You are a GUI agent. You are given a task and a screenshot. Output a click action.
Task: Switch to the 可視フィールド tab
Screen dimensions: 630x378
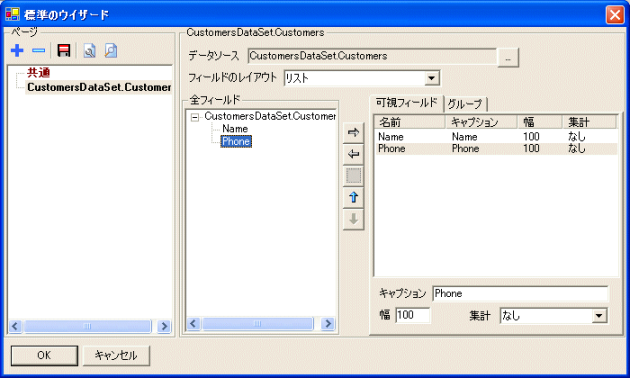406,103
